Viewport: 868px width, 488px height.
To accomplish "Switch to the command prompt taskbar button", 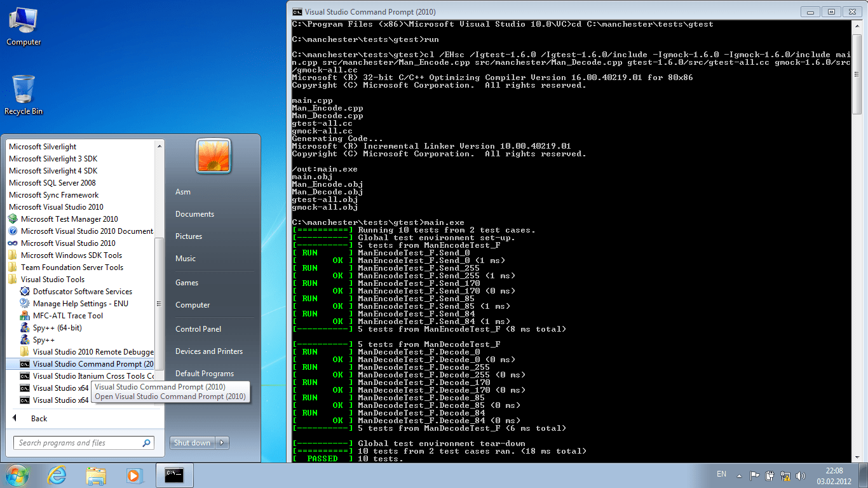I will pos(174,475).
